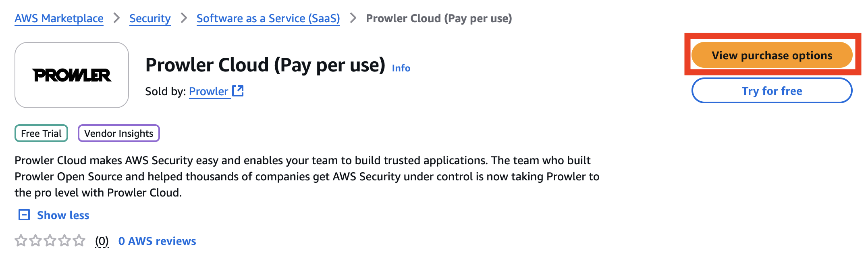Select the Vendor Insights badge
This screenshot has height=255, width=868.
point(119,133)
